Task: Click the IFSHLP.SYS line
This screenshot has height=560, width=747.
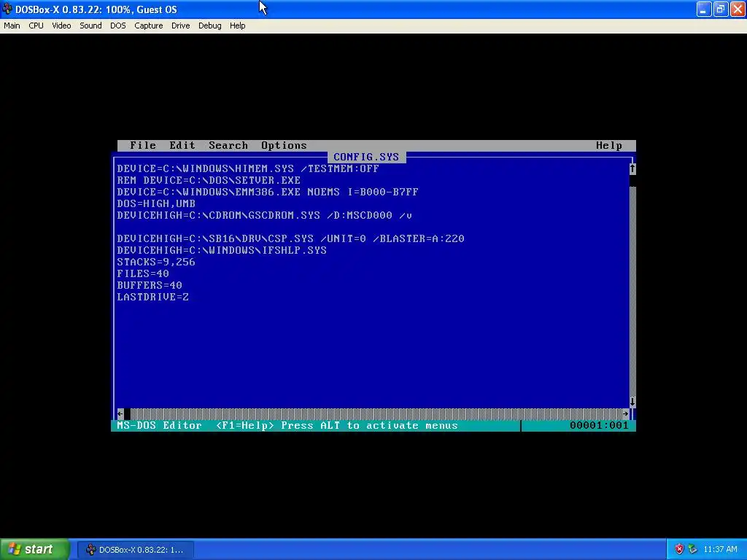Action: click(x=222, y=251)
